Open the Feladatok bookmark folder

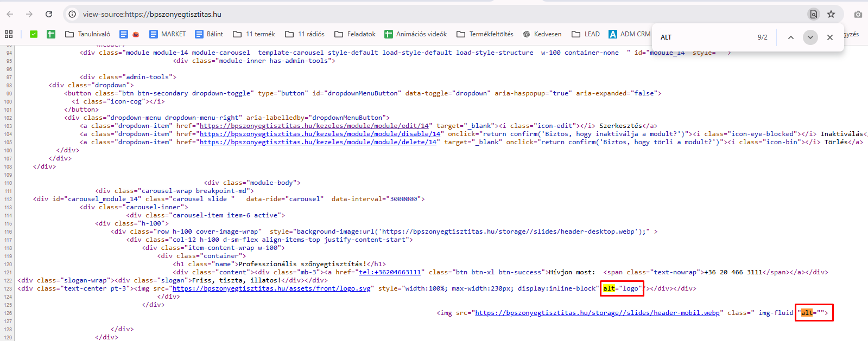pyautogui.click(x=355, y=34)
